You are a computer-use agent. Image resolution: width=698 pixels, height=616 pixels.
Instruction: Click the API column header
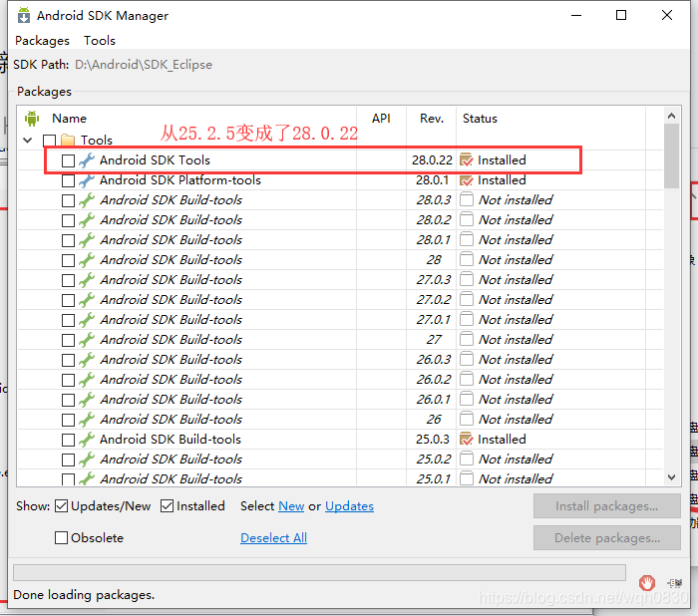tap(381, 119)
